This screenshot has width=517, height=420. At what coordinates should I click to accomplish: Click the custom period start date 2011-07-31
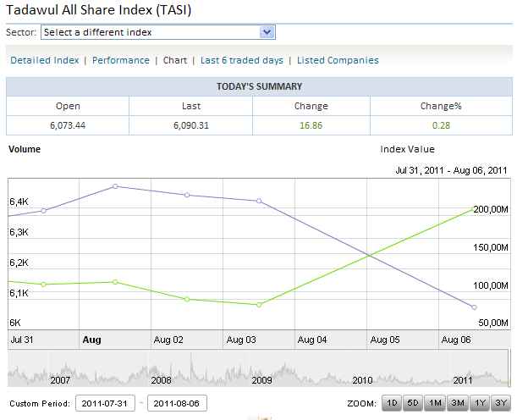point(105,403)
